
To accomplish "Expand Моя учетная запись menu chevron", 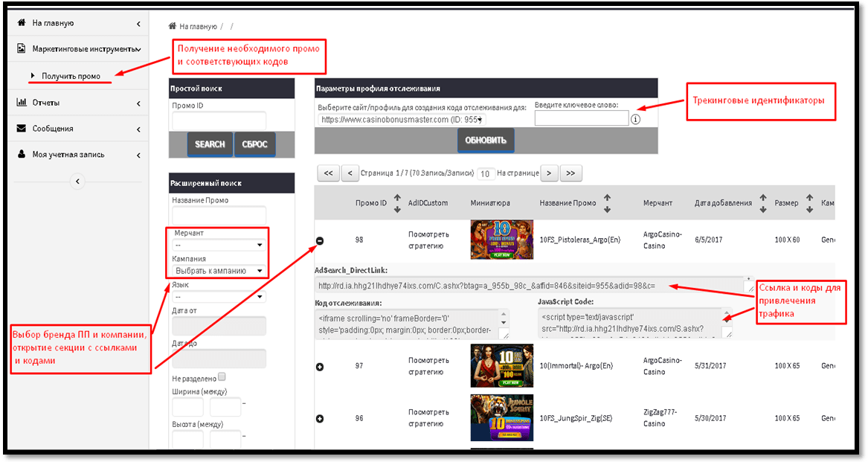I will pyautogui.click(x=138, y=155).
